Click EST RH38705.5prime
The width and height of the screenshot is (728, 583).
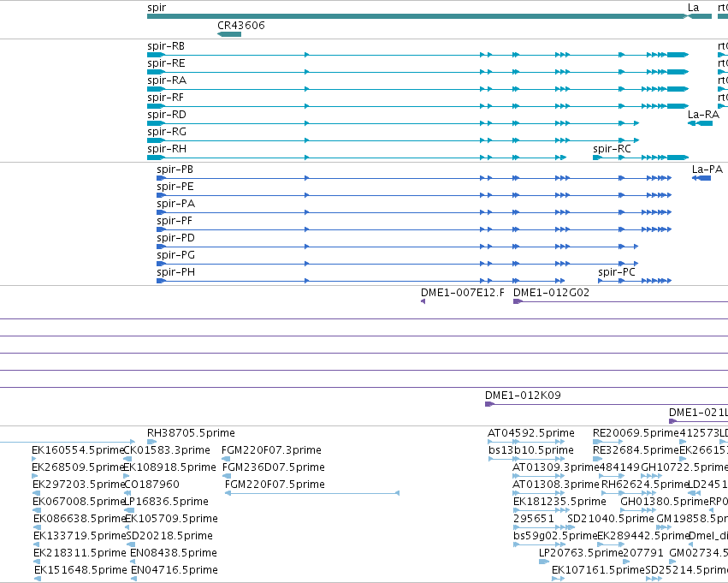151,442
